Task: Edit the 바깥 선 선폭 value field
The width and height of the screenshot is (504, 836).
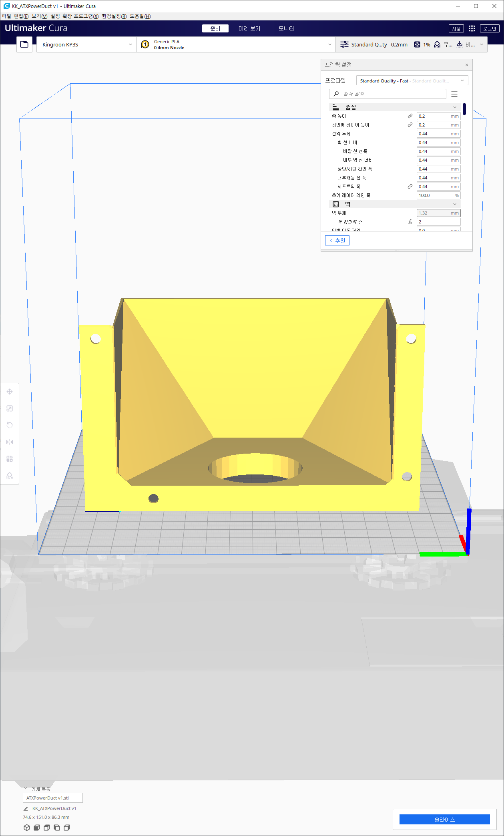Action: pos(438,151)
